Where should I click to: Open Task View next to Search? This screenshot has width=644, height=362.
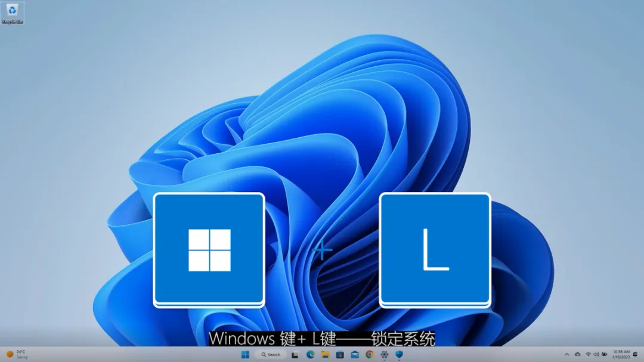click(295, 355)
